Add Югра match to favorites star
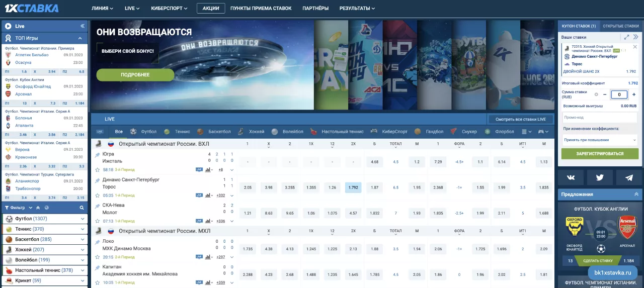The height and width of the screenshot is (288, 644). point(98,169)
